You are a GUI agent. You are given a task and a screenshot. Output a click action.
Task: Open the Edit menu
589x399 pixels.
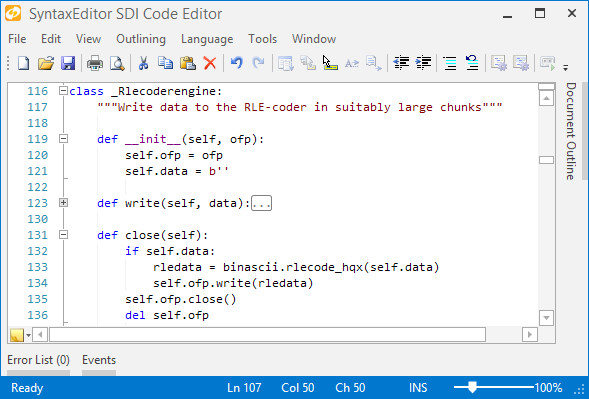pyautogui.click(x=51, y=39)
